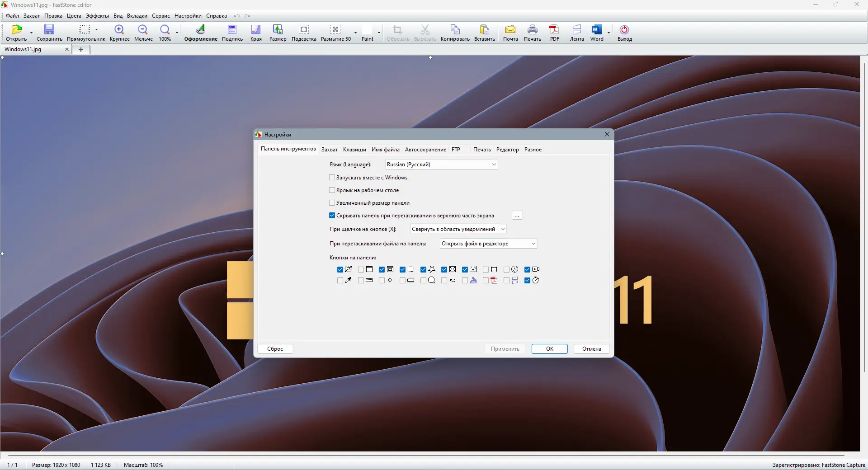Toggle the scanner button checkbox

coord(465,280)
